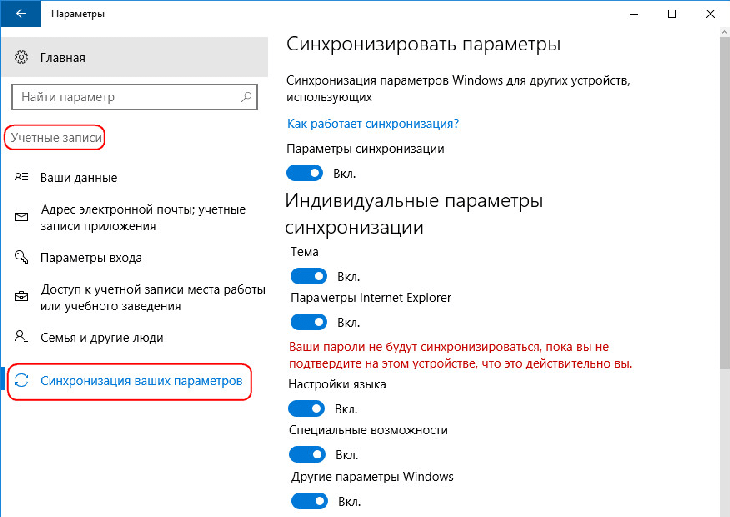Click the key icon for Параметры входа

pos(21,257)
